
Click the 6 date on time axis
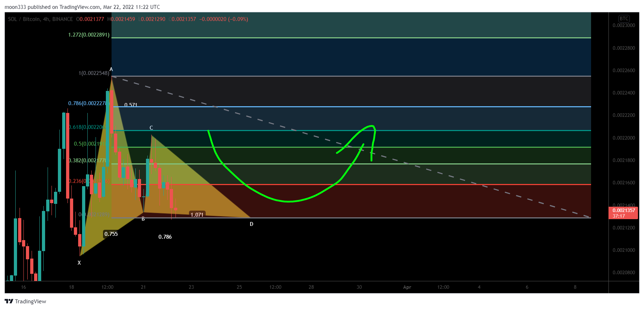coord(527,287)
